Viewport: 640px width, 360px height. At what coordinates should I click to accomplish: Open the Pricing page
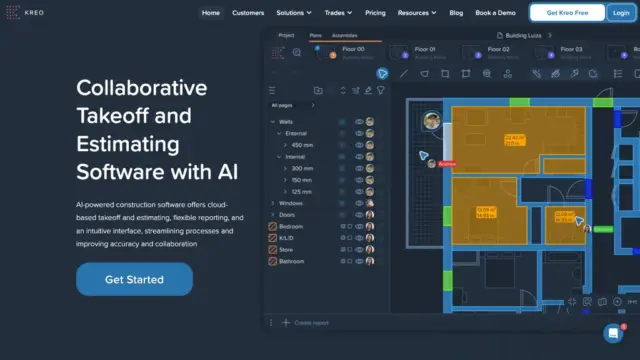point(375,13)
